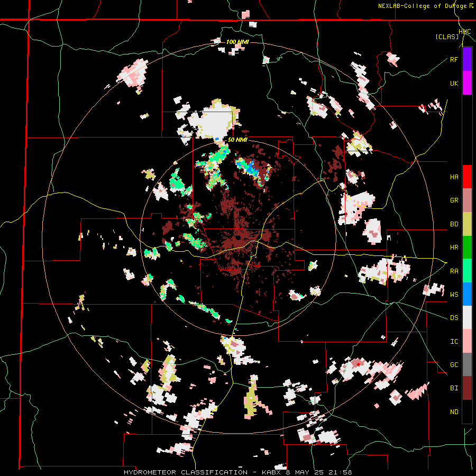476x476 pixels.
Task: Click the GC legend label
Action: pos(454,365)
